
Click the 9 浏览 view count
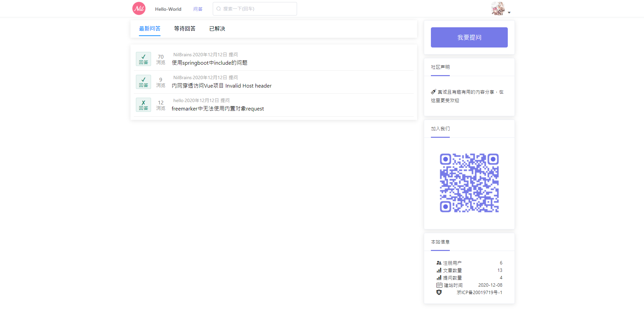pos(161,82)
